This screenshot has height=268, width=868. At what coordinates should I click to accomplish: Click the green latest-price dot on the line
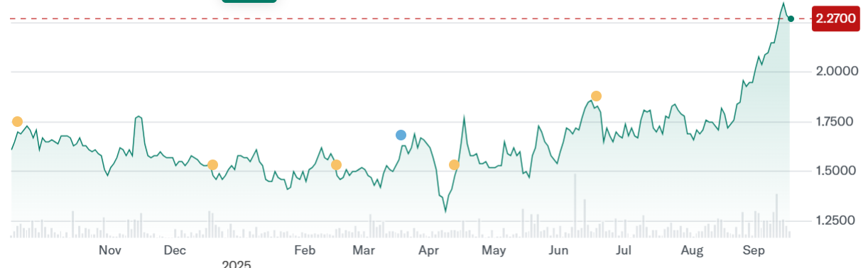(791, 18)
